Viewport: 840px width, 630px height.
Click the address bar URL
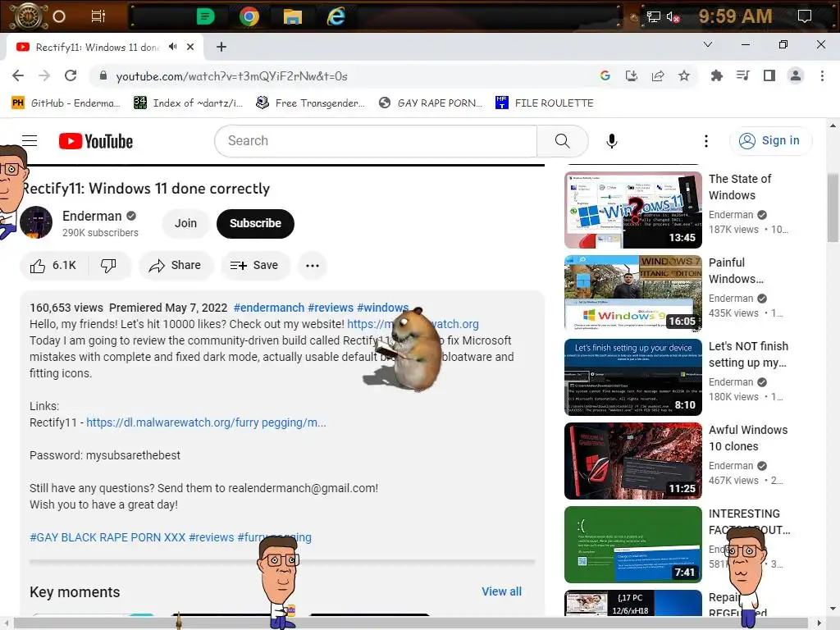click(231, 76)
